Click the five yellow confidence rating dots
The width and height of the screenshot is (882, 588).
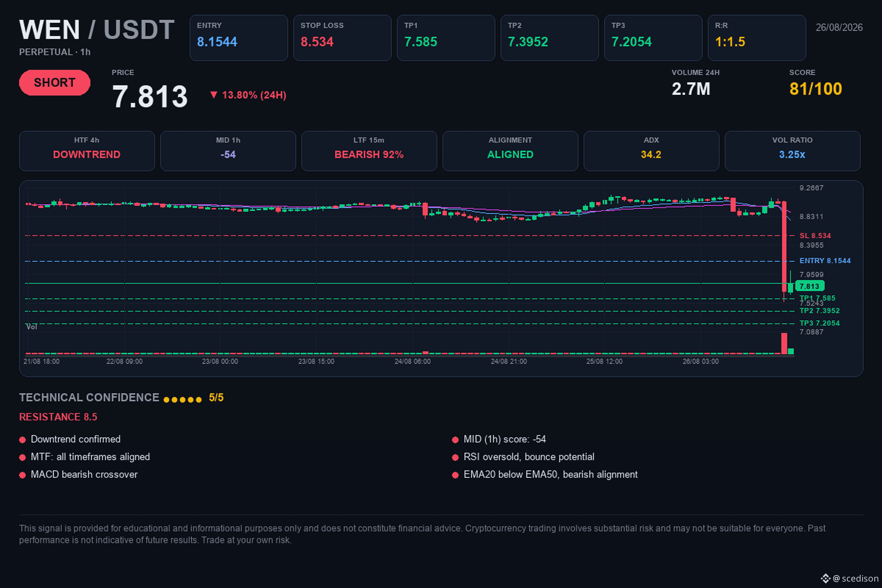click(x=183, y=400)
